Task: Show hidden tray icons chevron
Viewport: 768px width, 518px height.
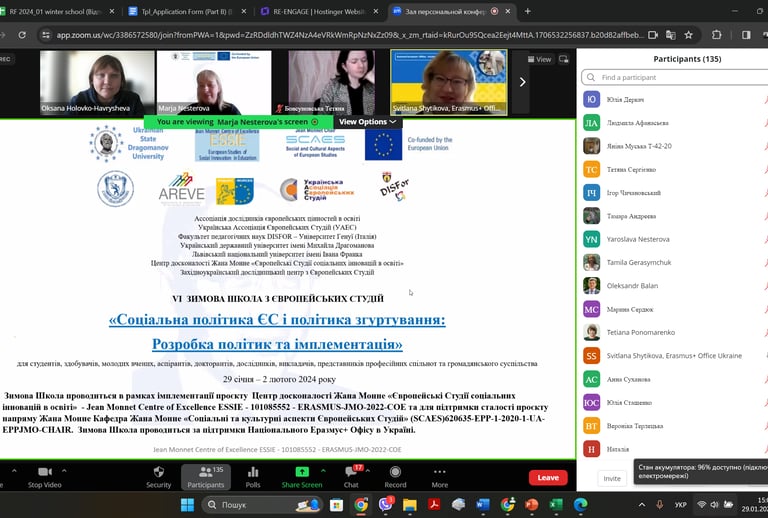Action: [642, 505]
